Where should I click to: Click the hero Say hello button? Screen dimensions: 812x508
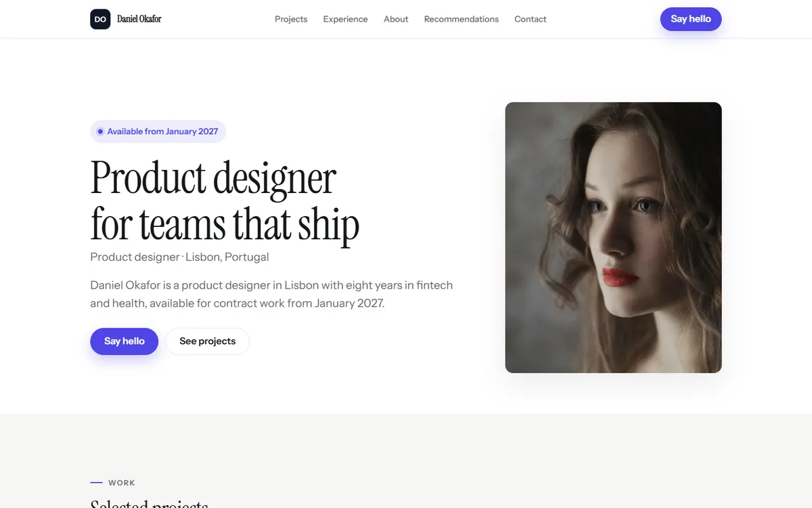pyautogui.click(x=125, y=341)
